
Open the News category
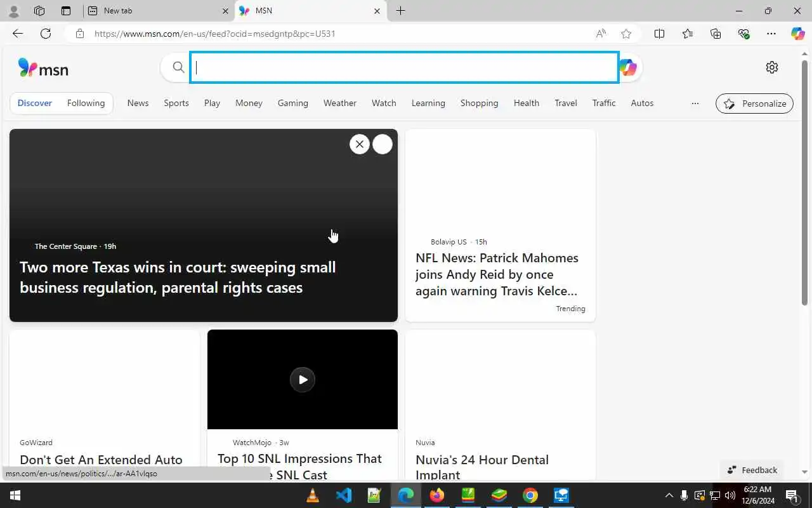tap(138, 103)
